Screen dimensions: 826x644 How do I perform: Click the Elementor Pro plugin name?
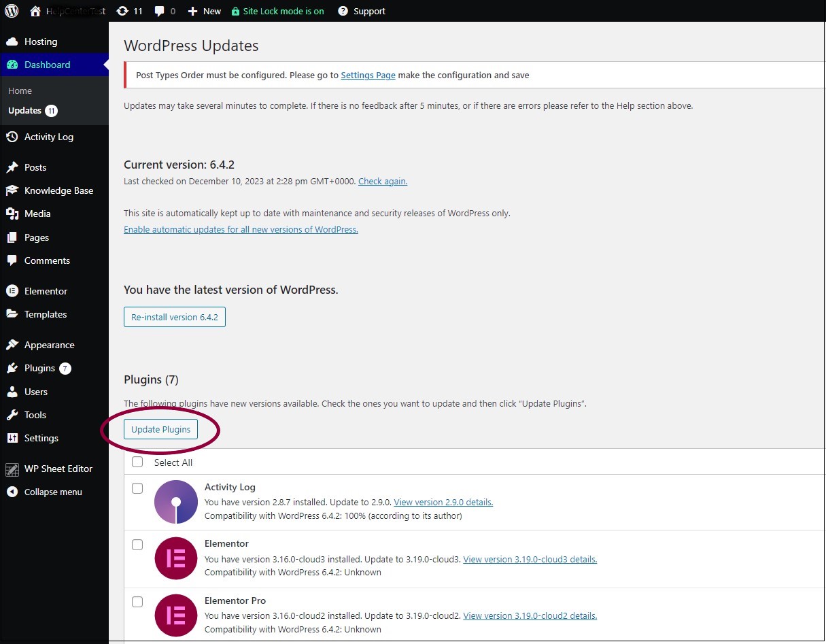pos(235,600)
